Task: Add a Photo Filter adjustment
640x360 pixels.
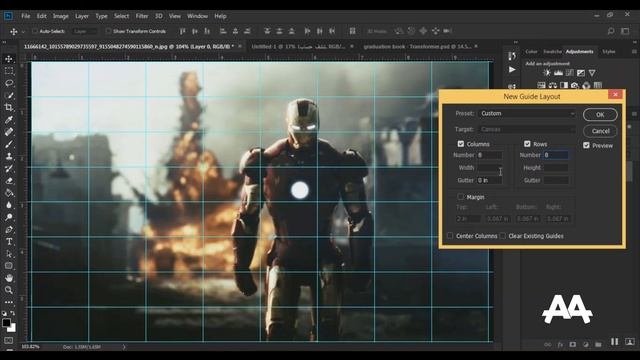Action: click(575, 85)
